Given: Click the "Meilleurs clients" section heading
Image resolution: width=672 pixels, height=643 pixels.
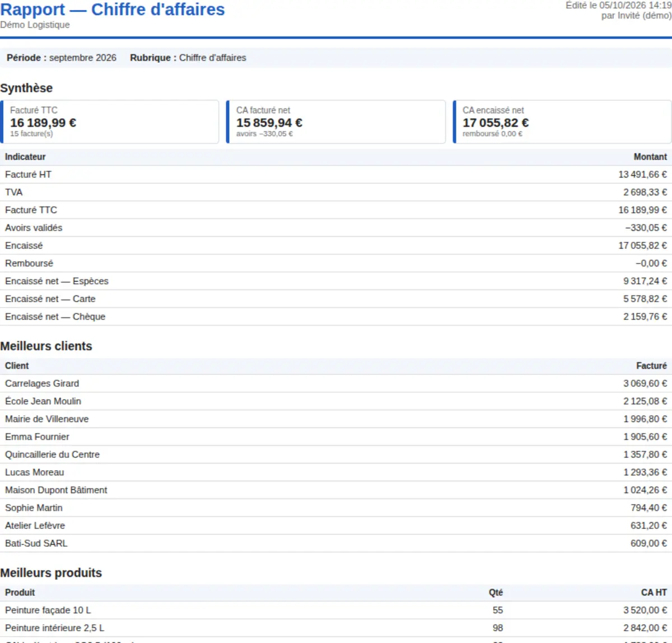Looking at the screenshot, I should (x=46, y=346).
